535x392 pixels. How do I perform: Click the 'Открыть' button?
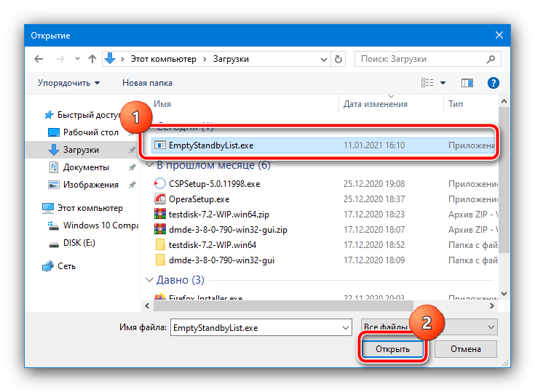[x=392, y=348]
